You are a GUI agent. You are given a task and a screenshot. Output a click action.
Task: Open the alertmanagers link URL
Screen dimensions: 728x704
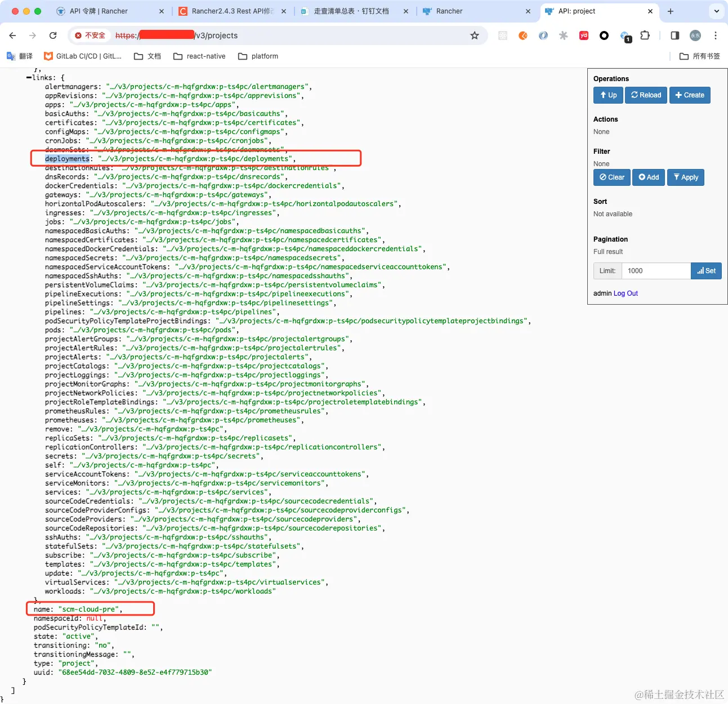click(207, 87)
